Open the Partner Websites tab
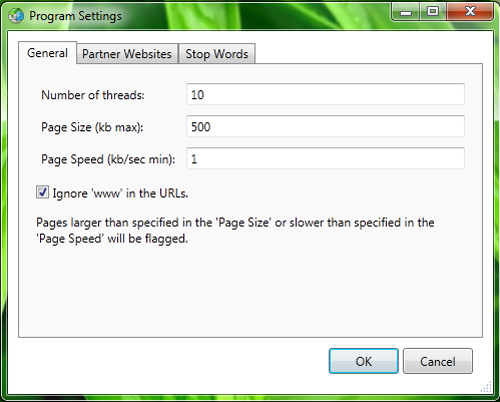 coord(127,54)
